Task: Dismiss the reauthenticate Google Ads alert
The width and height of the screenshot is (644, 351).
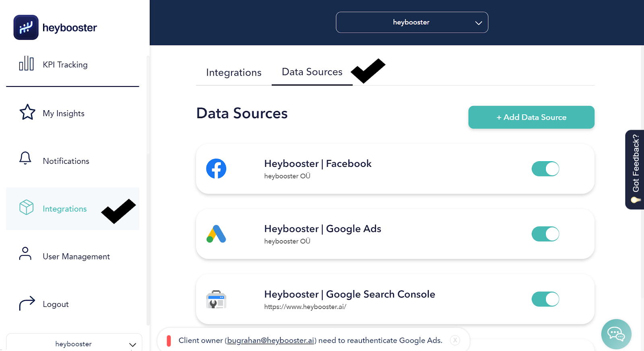Action: tap(455, 340)
